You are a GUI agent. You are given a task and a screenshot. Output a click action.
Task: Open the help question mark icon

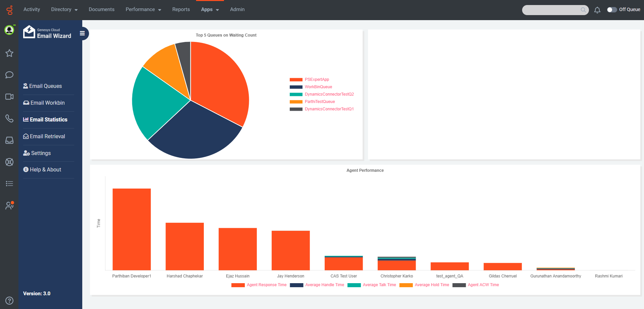tap(9, 301)
